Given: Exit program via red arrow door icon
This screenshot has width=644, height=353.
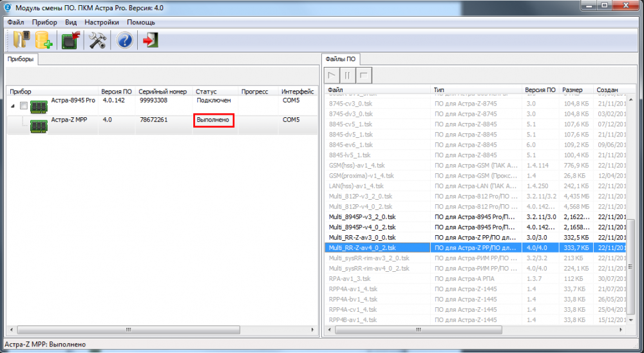Looking at the screenshot, I should click(150, 41).
